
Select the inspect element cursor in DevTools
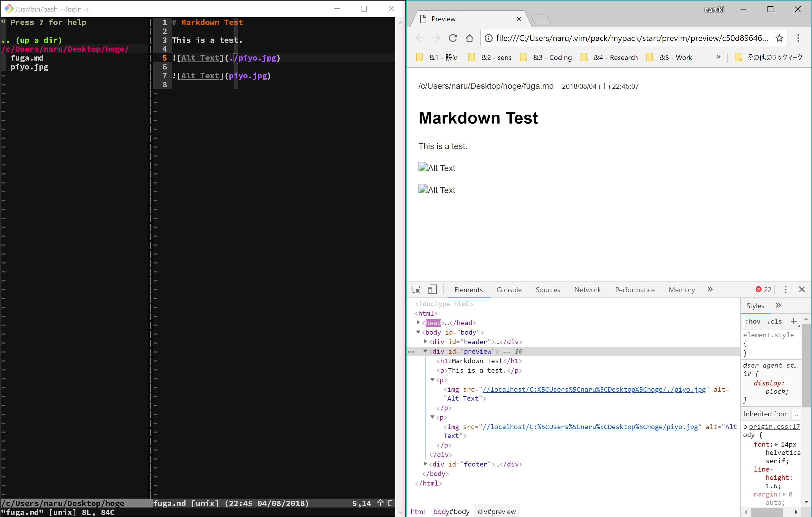tap(416, 290)
